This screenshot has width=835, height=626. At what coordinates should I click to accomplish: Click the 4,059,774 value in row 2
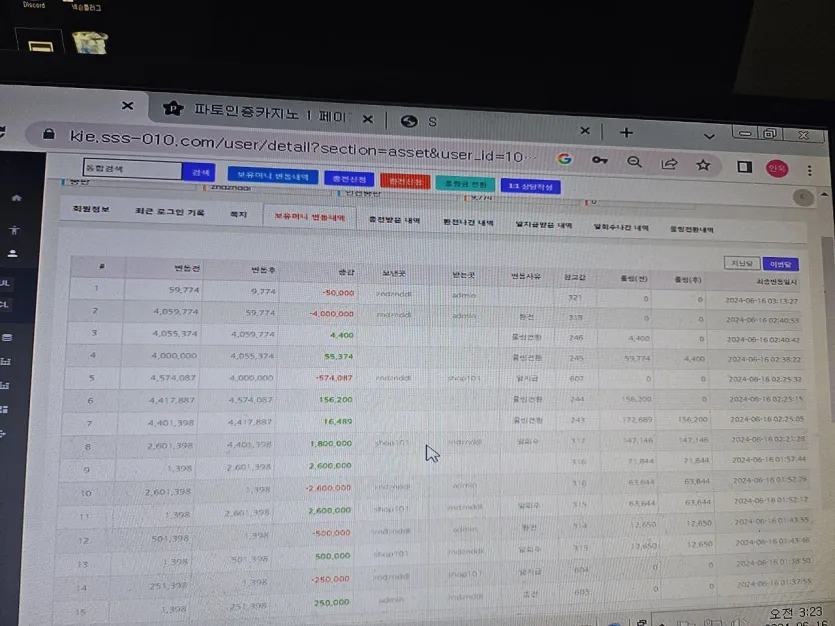click(x=176, y=311)
